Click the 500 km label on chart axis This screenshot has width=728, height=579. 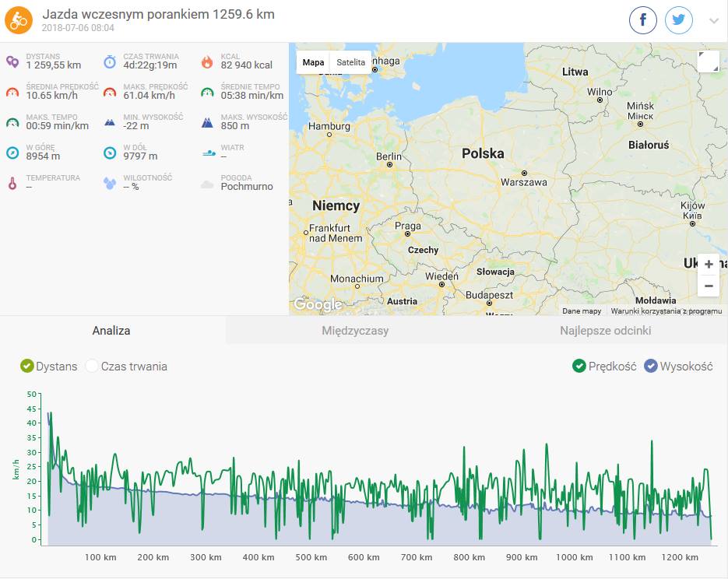pyautogui.click(x=311, y=557)
